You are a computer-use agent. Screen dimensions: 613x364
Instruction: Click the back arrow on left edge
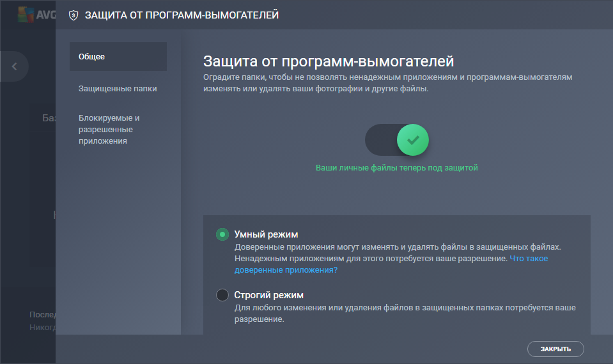click(x=15, y=66)
